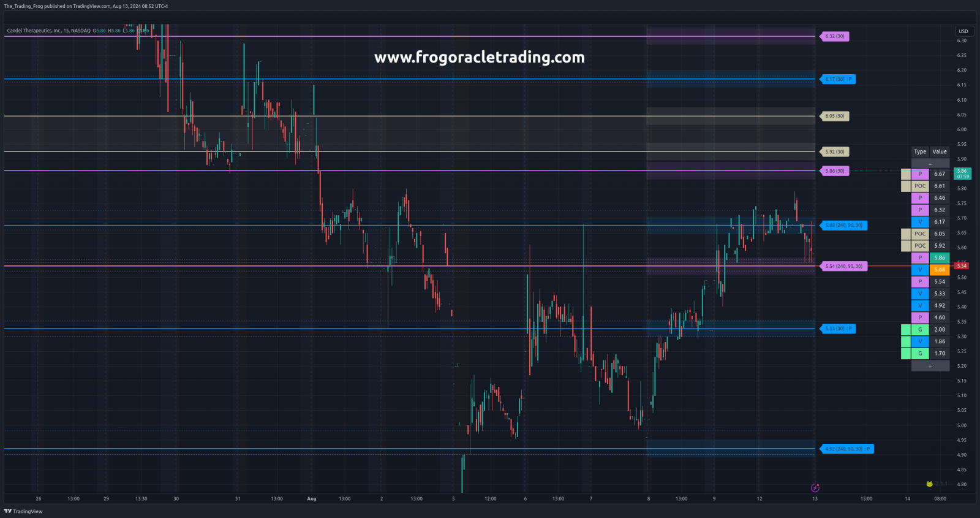Click the Aug label on time axis
The width and height of the screenshot is (980, 518).
(x=312, y=499)
